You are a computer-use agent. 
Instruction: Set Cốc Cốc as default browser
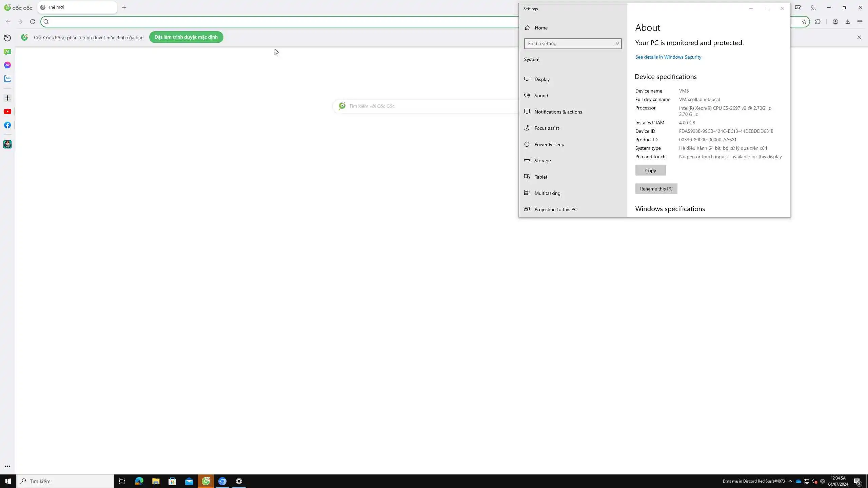coord(186,37)
